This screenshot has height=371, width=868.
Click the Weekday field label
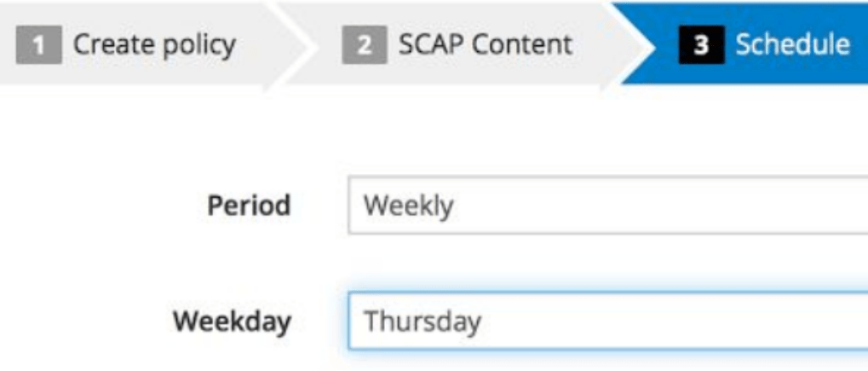coord(233,322)
